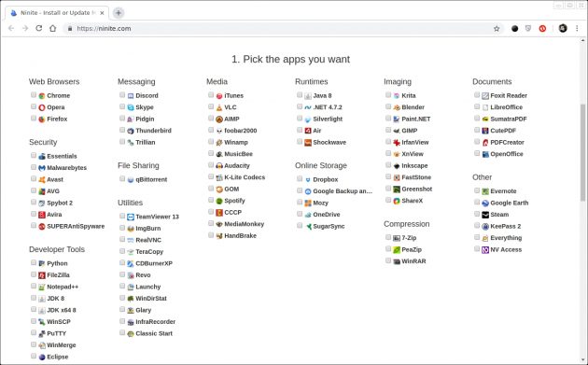588x365 pixels.
Task: Click the Greenshot icon
Action: 397,190
